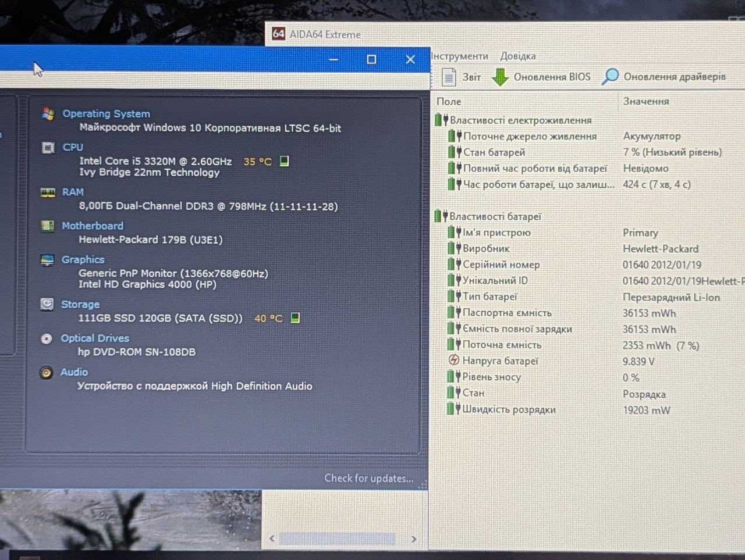Click the Звіт toolbar button label

pyautogui.click(x=471, y=77)
